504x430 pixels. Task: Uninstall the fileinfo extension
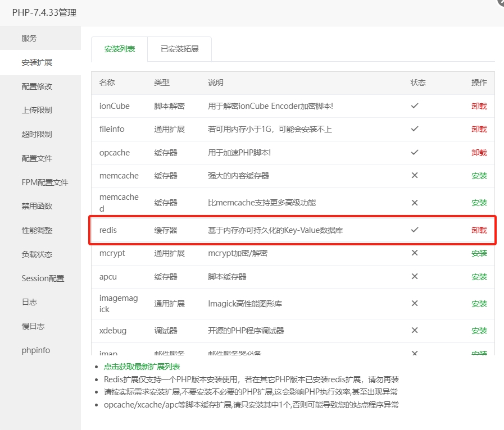click(x=479, y=129)
